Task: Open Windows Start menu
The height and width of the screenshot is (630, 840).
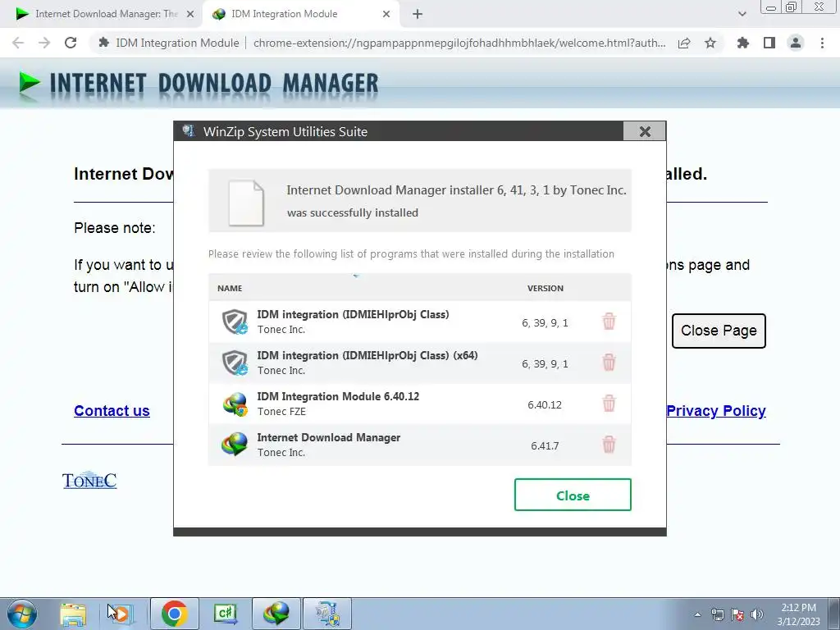Action: 22,614
